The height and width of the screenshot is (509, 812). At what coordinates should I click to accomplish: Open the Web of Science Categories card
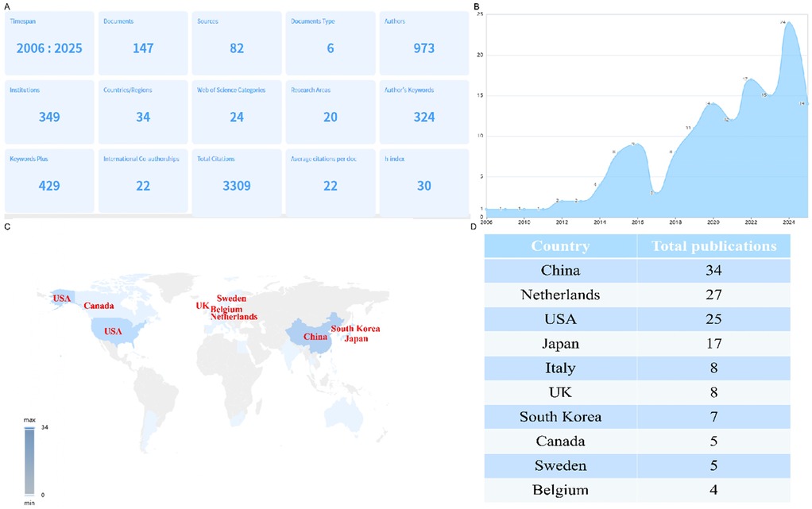tap(236, 111)
